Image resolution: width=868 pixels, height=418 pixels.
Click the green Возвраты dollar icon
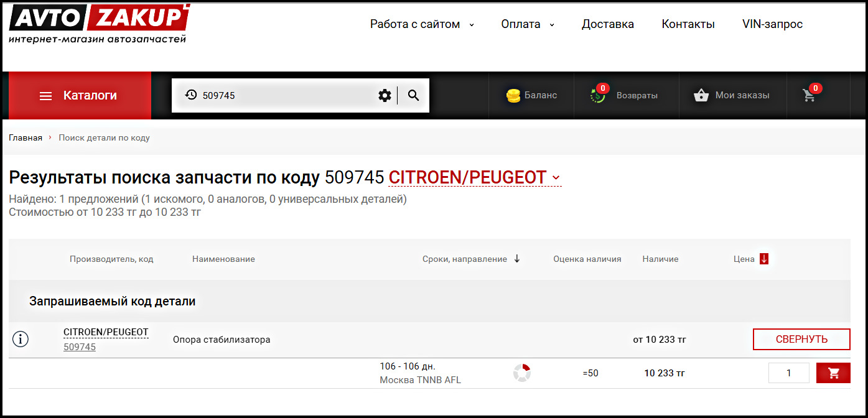coord(598,96)
